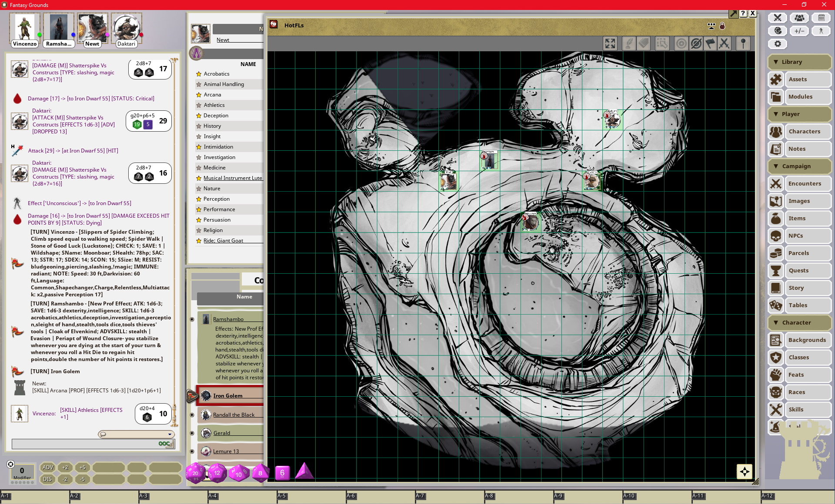Open the Options gear icon

[x=778, y=44]
